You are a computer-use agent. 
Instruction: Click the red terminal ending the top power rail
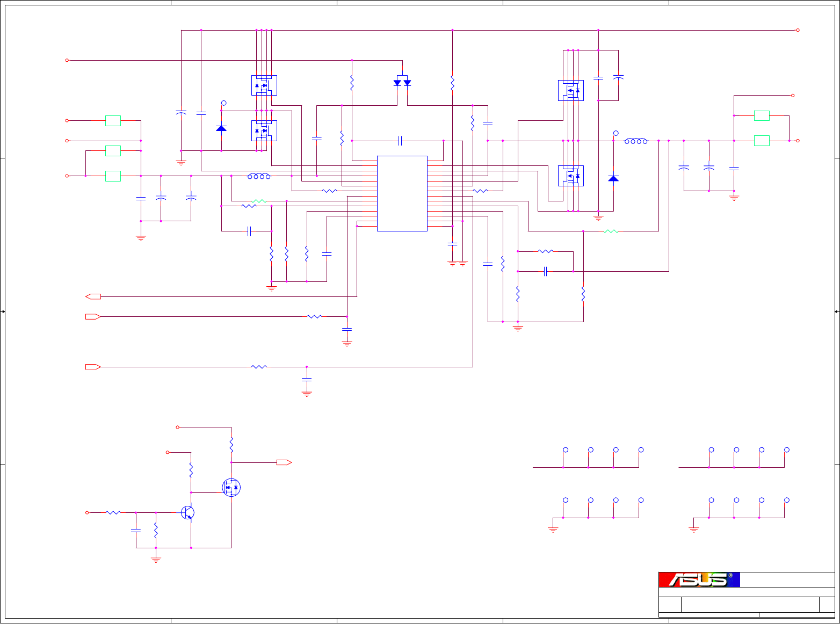coord(798,30)
